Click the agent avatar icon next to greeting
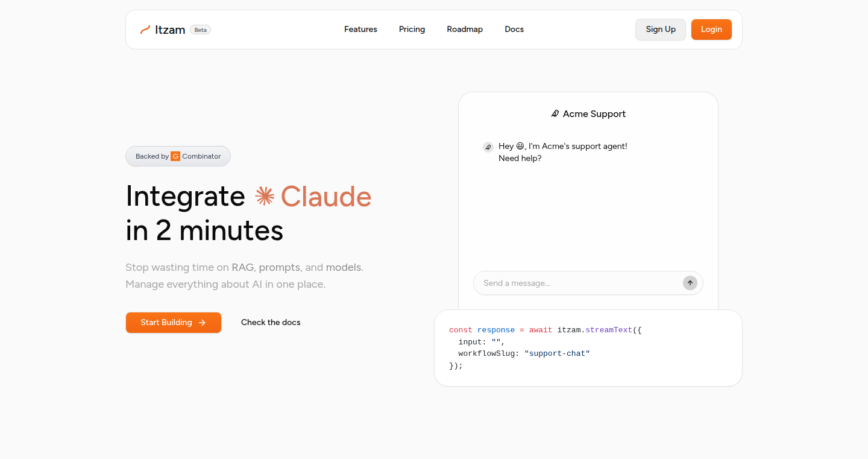The image size is (868, 459). [x=488, y=147]
